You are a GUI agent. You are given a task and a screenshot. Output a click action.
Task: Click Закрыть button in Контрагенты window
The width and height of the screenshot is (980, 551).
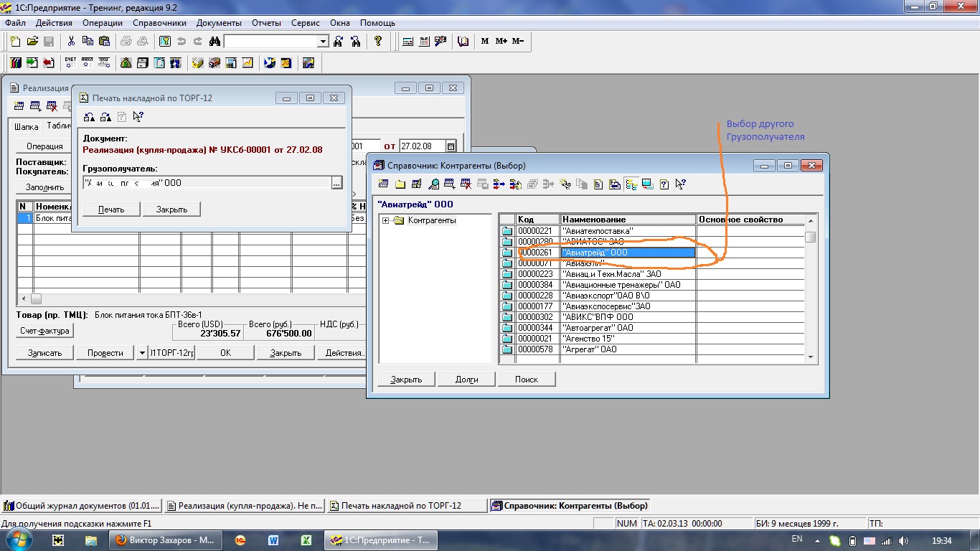406,379
